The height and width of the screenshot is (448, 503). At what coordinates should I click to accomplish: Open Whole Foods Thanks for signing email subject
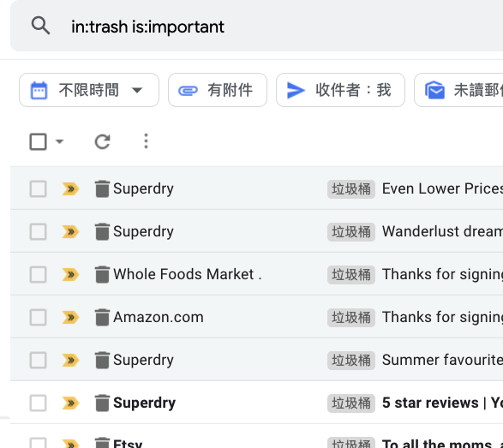[442, 274]
